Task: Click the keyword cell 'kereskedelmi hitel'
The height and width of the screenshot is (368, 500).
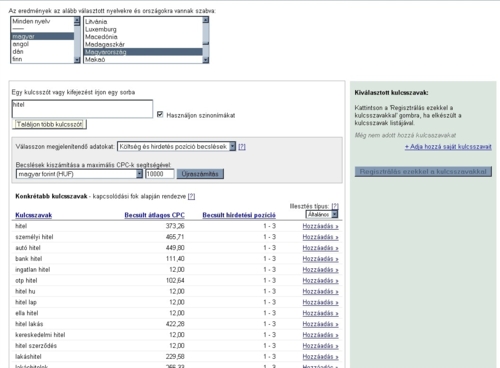Action: point(40,335)
